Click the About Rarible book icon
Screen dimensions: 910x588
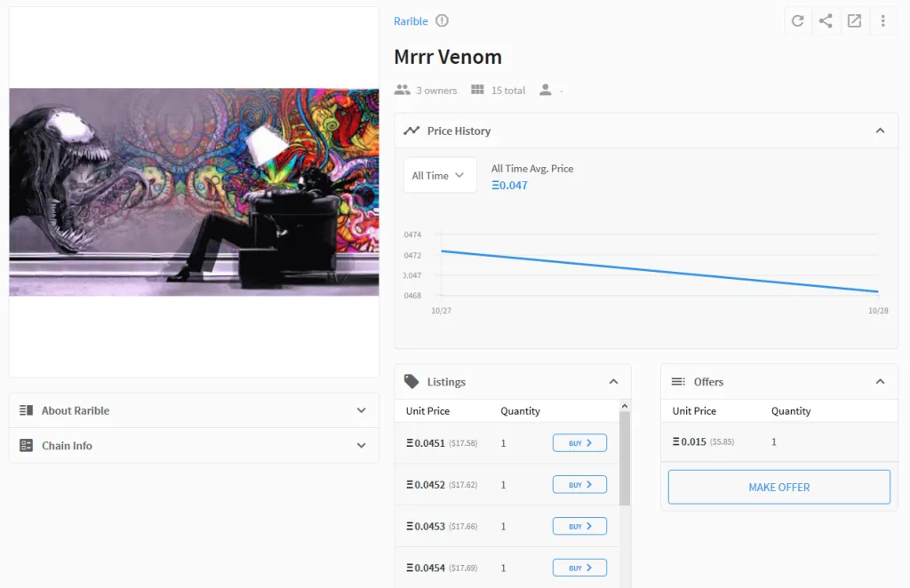click(x=26, y=410)
